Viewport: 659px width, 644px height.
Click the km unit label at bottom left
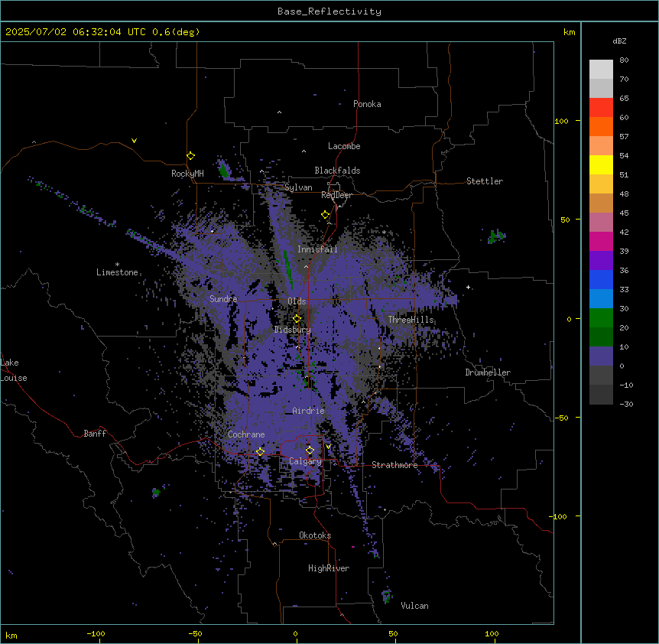(11, 635)
